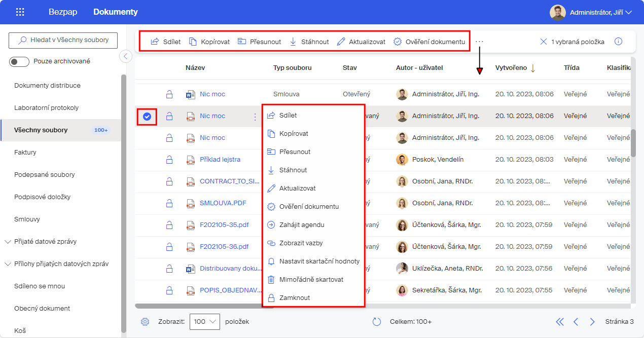Image resolution: width=644 pixels, height=338 pixels.
Task: Open the CONTRACT_TO_SI document link
Action: (230, 181)
